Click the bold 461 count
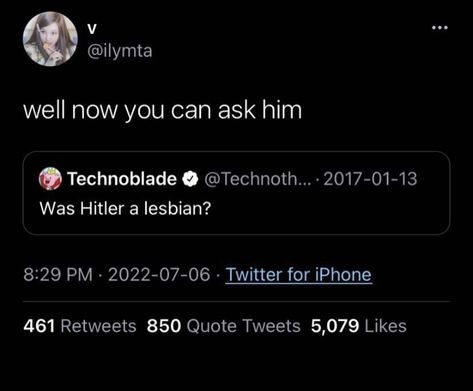 tap(39, 326)
